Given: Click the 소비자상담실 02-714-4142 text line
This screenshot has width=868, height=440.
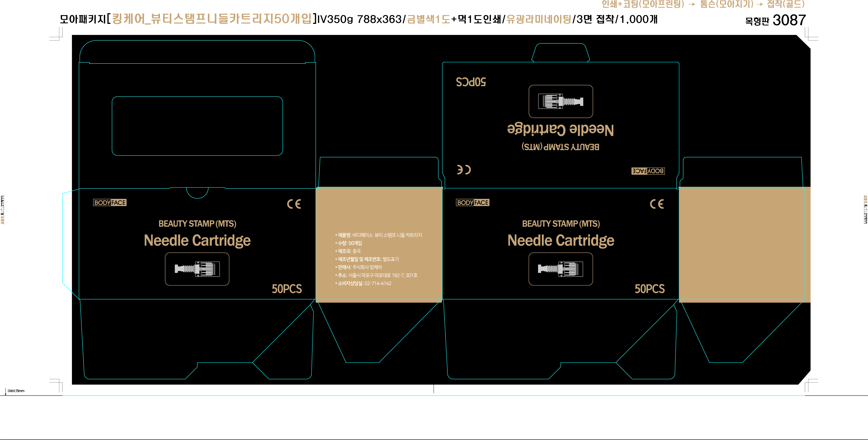Looking at the screenshot, I should tap(364, 284).
